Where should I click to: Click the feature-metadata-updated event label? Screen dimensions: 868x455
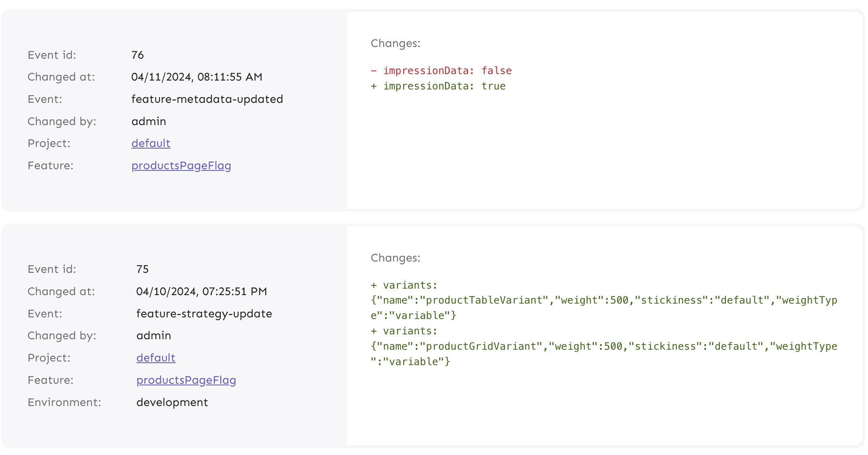pyautogui.click(x=207, y=99)
